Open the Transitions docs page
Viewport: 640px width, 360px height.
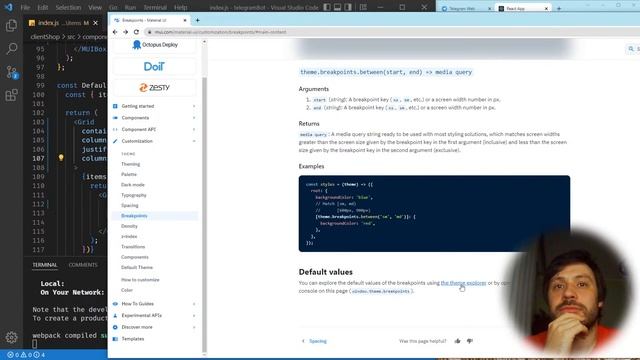[133, 247]
